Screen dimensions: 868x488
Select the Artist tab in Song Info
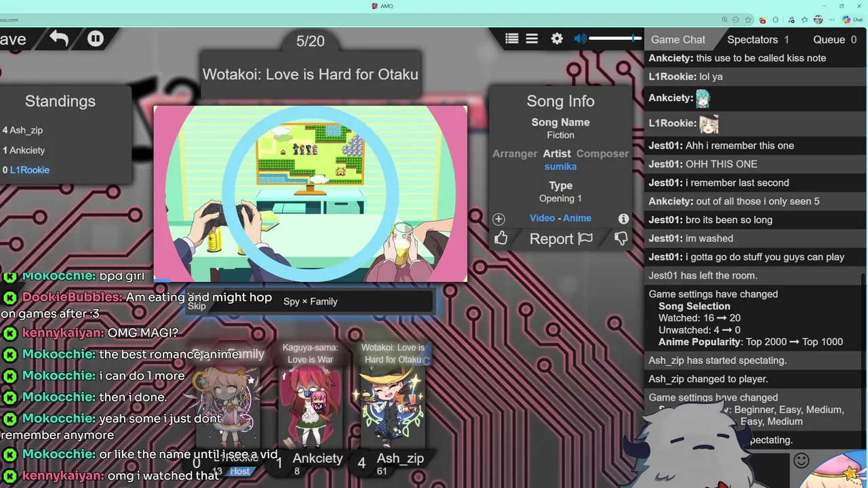[x=557, y=154]
